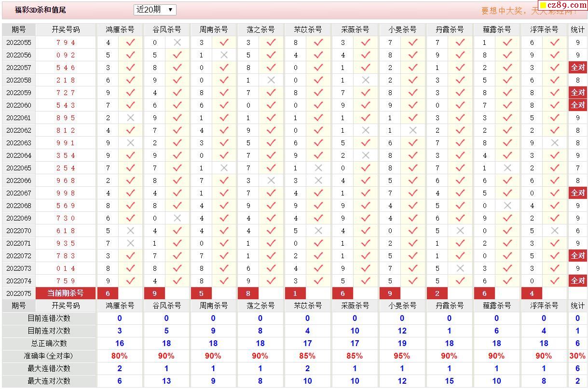Click the X mark for 采薇杀号 in row 2022064
Viewport: 588px width, 389px height.
click(366, 155)
